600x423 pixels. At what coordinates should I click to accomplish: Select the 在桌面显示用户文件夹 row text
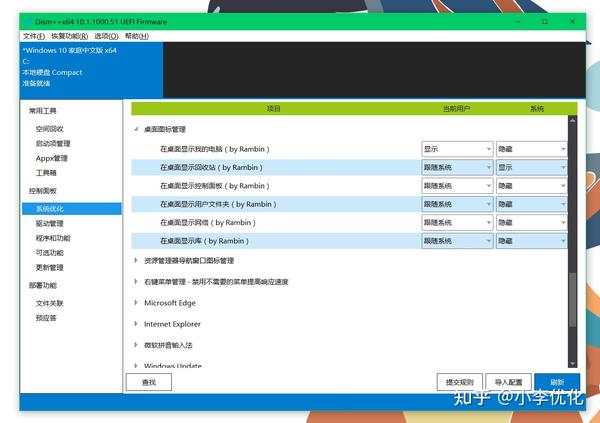pos(218,204)
